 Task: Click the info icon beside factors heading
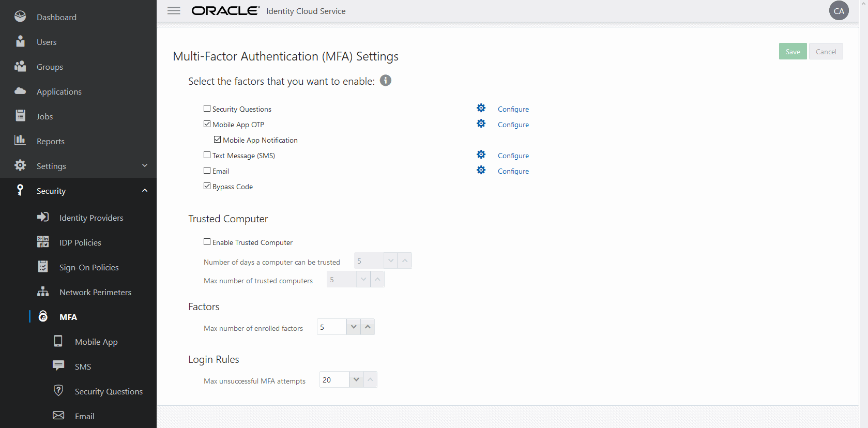click(386, 81)
